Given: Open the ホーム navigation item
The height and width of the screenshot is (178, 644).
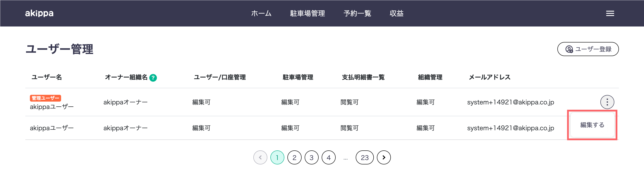Looking at the screenshot, I should (261, 13).
